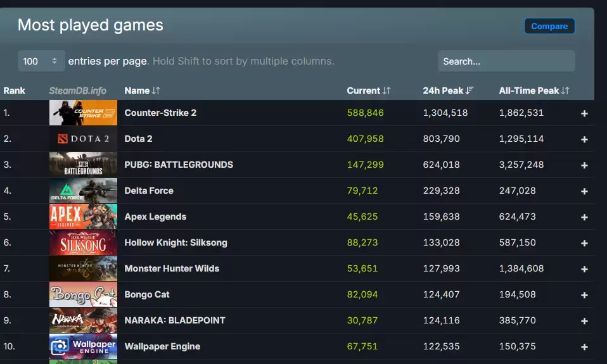This screenshot has width=607, height=364.
Task: Click the Rank column header
Action: pos(15,91)
